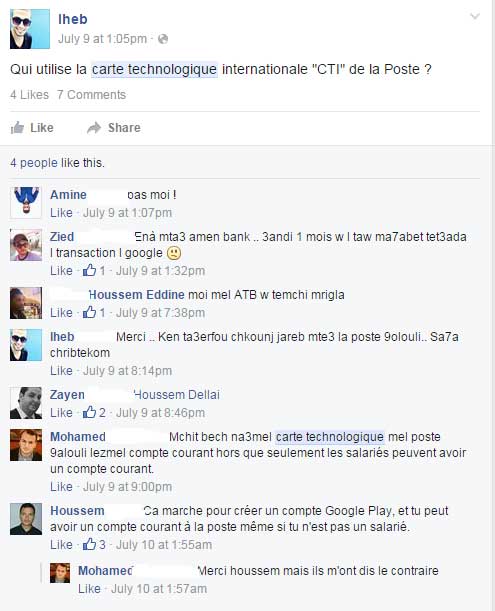Click the 2 likes thumb on Zayen's comment
Viewport: 495px width, 611px height.
94,412
